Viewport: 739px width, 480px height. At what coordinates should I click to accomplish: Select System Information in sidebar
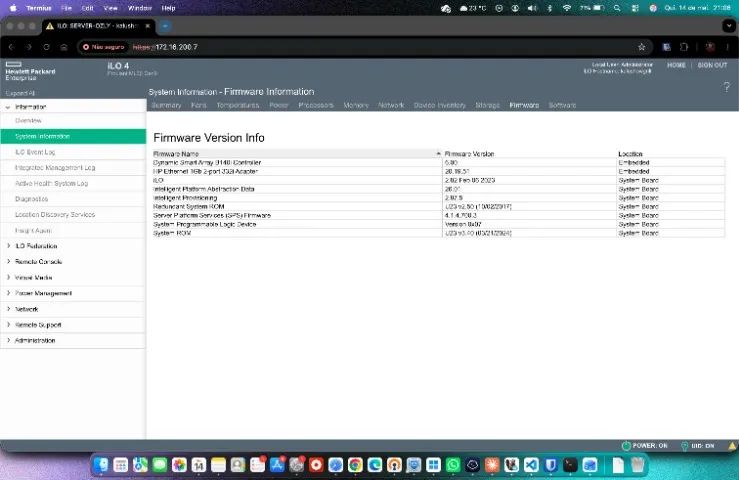click(x=73, y=136)
